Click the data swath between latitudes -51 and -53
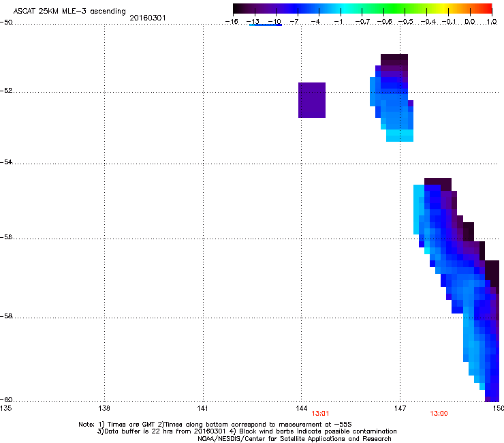Viewport: 504px width, 443px height. [392, 98]
